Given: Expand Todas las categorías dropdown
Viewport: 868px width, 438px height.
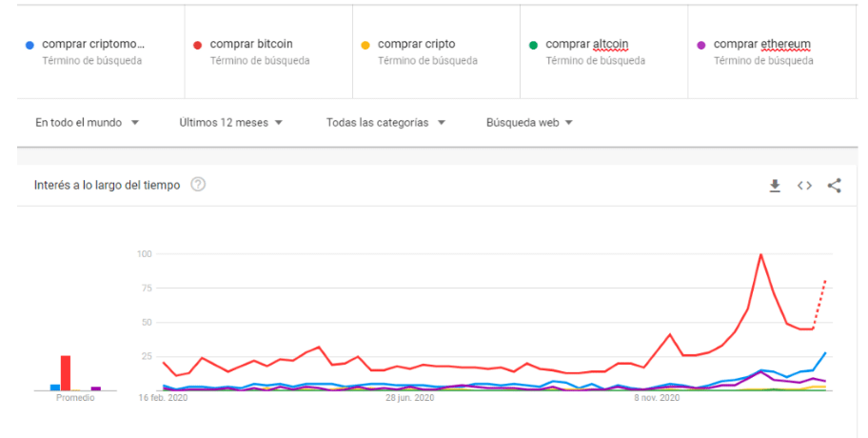Looking at the screenshot, I should point(386,123).
